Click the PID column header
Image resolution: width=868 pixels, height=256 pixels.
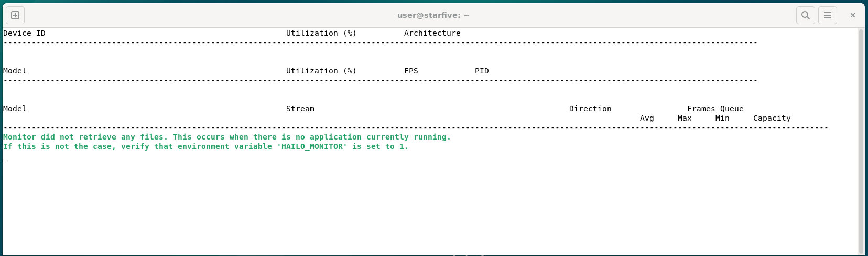[x=482, y=71]
